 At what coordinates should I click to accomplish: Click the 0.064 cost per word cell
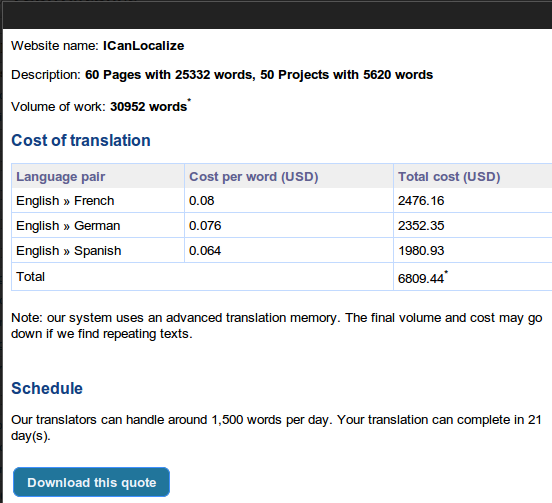pyautogui.click(x=205, y=251)
